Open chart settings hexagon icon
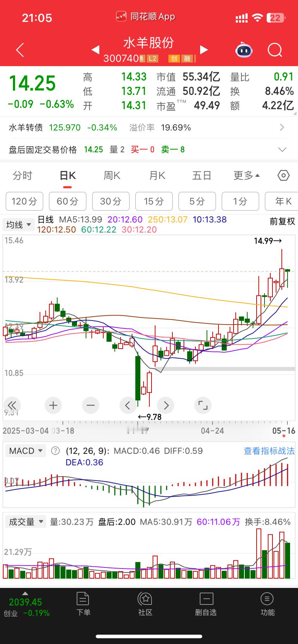The image size is (298, 644). pos(284,175)
